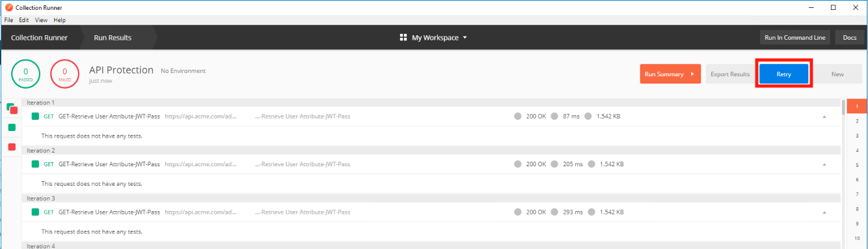Image resolution: width=868 pixels, height=249 pixels.
Task: Click request name under Iteration 2
Action: pyautogui.click(x=109, y=164)
